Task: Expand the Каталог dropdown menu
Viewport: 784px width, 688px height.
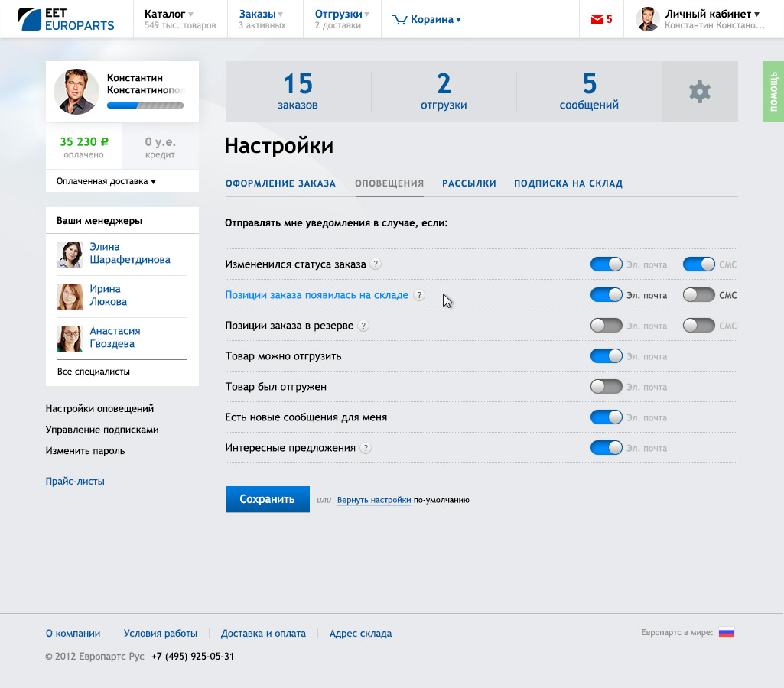Action: (169, 14)
